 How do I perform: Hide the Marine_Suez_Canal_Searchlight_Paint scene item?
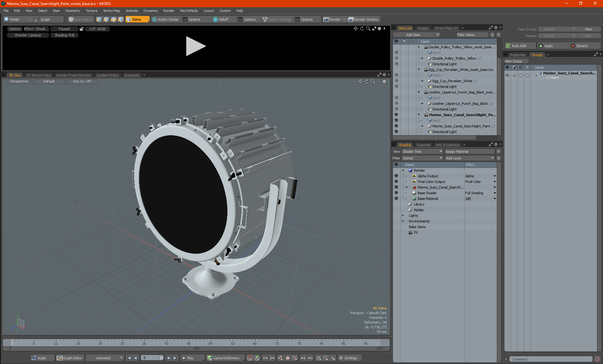tap(396, 115)
